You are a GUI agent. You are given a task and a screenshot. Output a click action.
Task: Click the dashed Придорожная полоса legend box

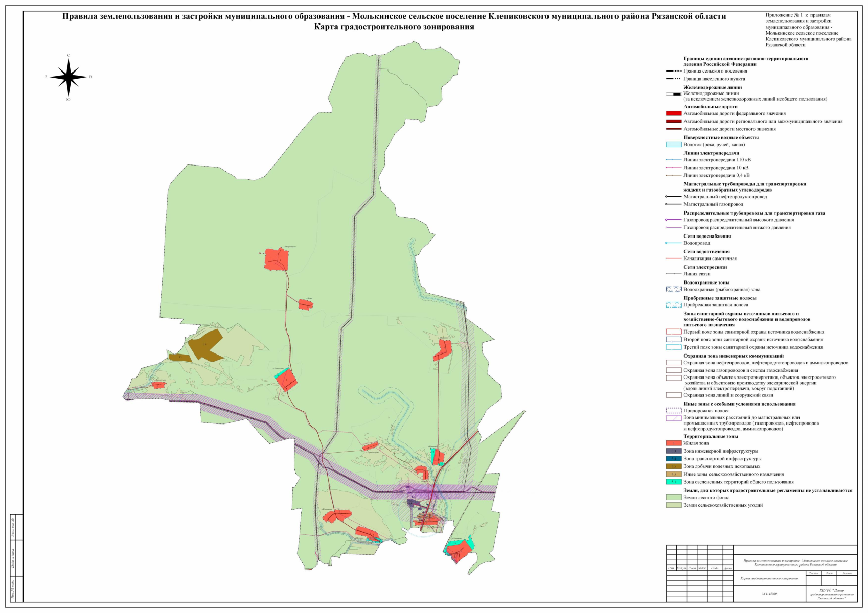click(x=673, y=410)
